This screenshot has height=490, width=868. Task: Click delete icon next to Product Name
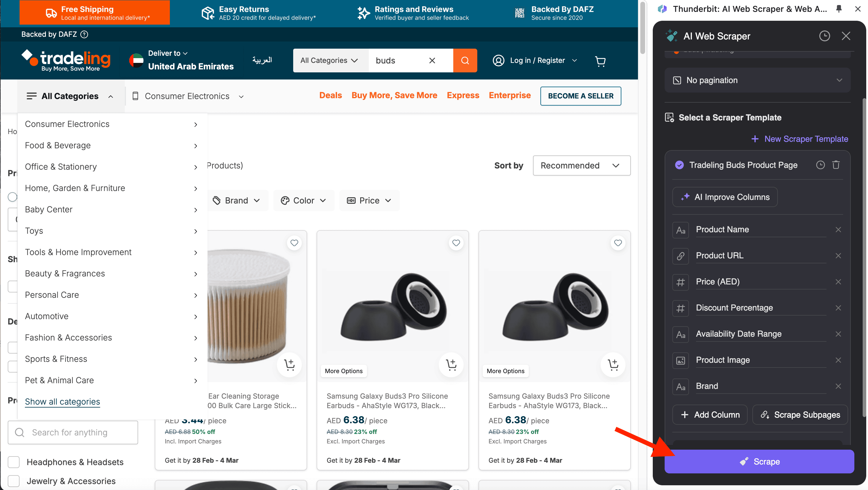coord(839,229)
